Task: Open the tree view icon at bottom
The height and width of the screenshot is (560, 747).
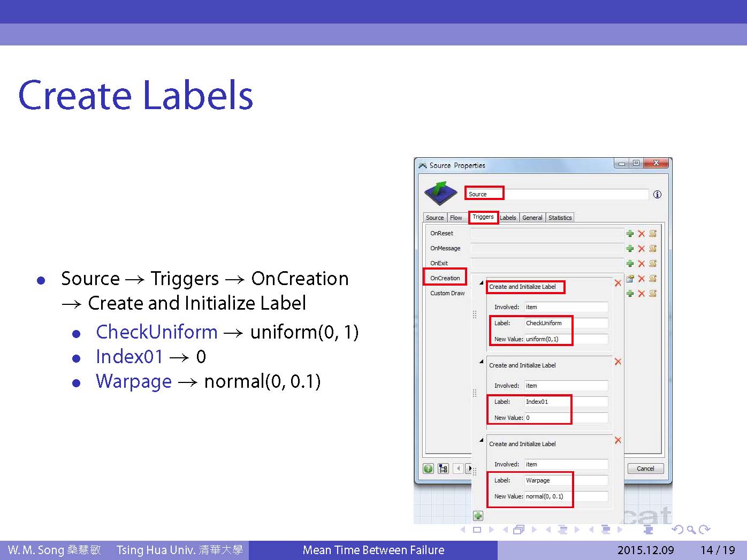Action: (443, 469)
